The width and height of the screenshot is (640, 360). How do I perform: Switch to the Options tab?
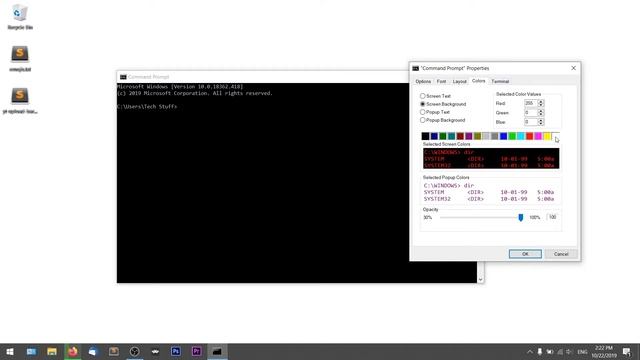tap(423, 81)
